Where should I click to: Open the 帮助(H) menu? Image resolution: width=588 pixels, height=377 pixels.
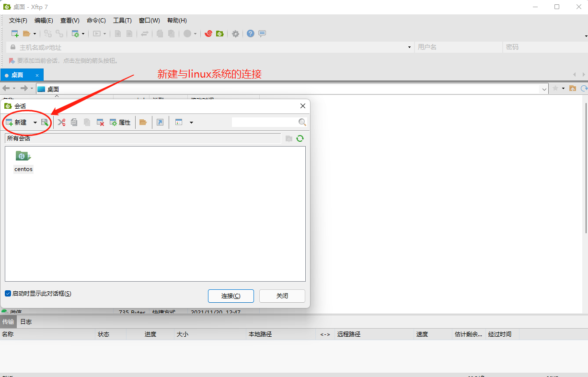coord(177,21)
